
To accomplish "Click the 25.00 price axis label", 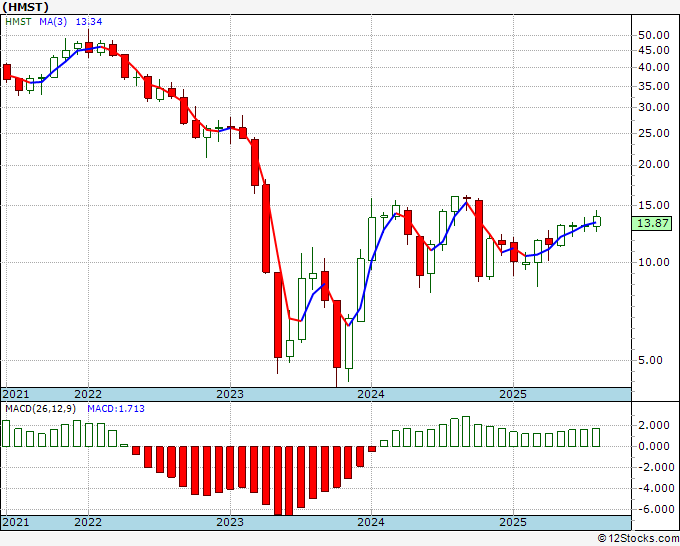I will [x=654, y=133].
